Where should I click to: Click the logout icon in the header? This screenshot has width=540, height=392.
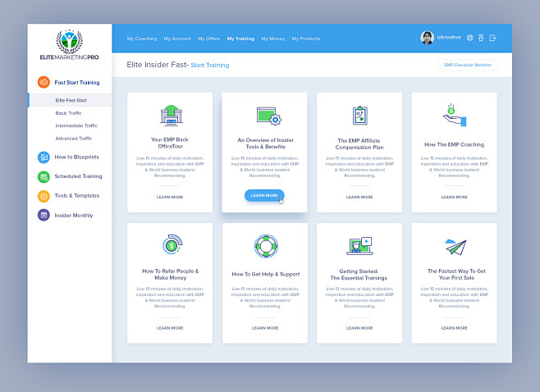[493, 38]
